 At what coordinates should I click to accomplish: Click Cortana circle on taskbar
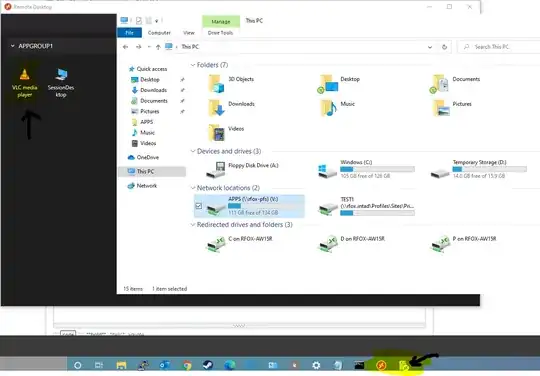(77, 365)
